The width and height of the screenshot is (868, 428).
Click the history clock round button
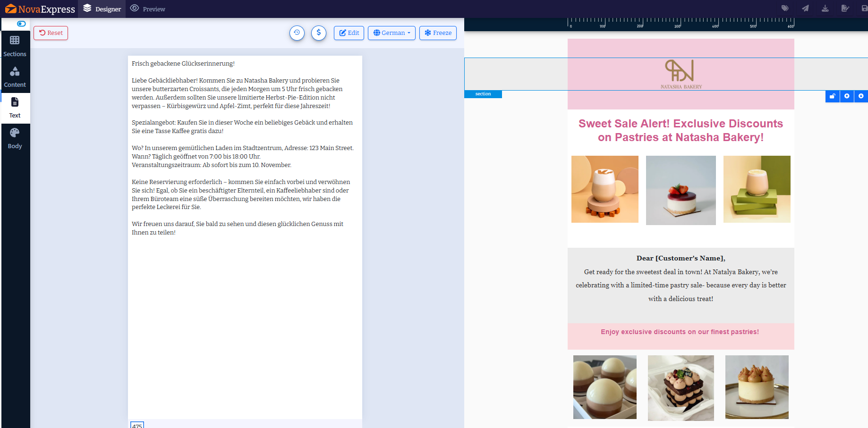point(297,33)
